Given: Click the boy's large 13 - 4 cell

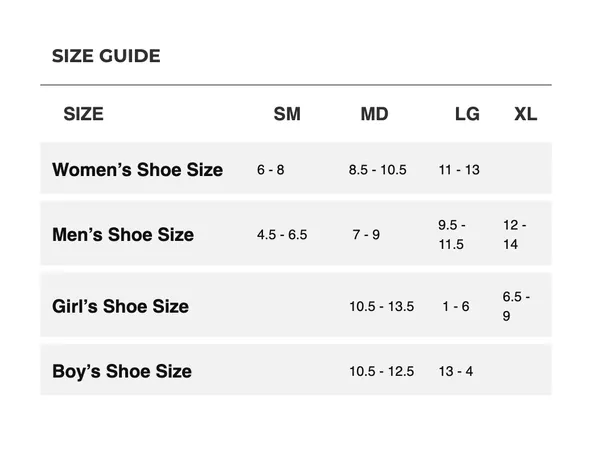Looking at the screenshot, I should [x=456, y=371].
